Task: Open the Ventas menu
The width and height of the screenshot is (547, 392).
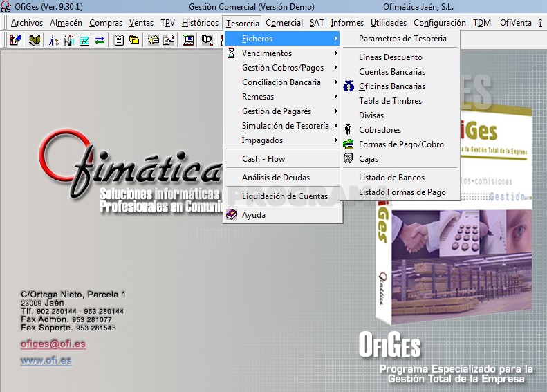Action: (x=141, y=23)
